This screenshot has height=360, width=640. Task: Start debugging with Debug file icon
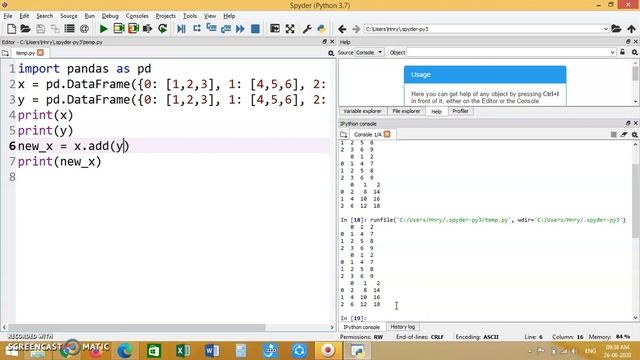click(x=181, y=29)
